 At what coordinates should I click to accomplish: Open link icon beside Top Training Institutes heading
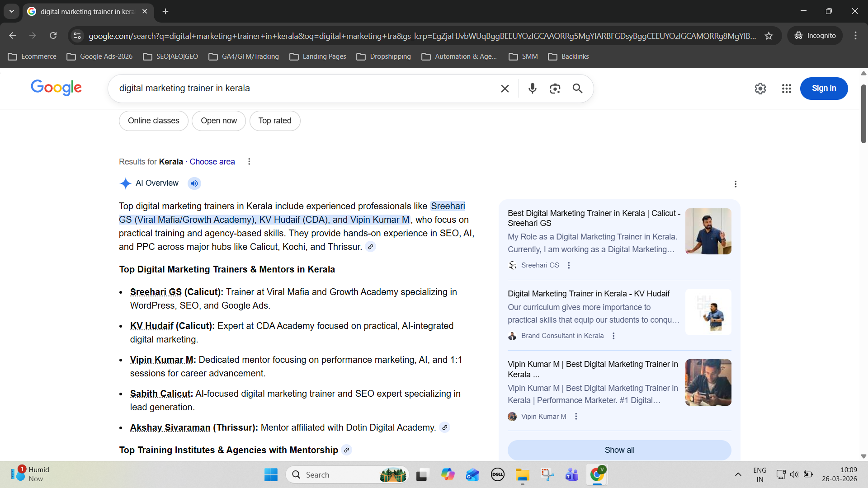point(347,450)
